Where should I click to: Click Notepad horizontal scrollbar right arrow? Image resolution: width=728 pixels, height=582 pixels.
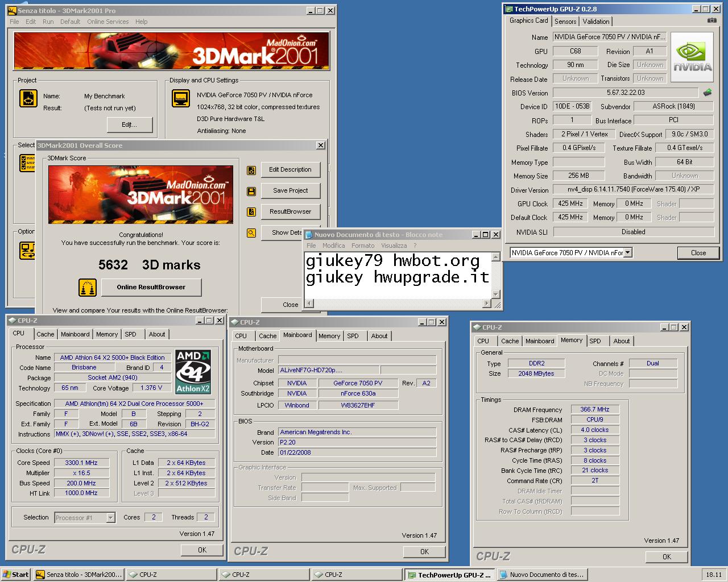tap(486, 304)
